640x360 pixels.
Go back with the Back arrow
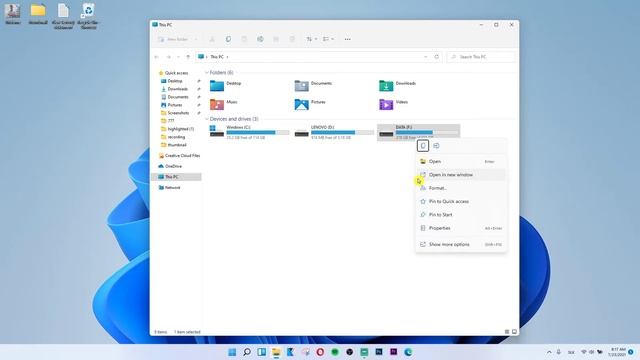pos(157,57)
